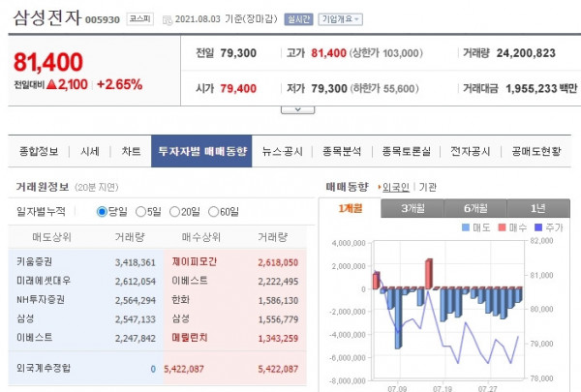Click the 실시간 real-time button
Viewport: 581px width, 392px height.
point(298,19)
